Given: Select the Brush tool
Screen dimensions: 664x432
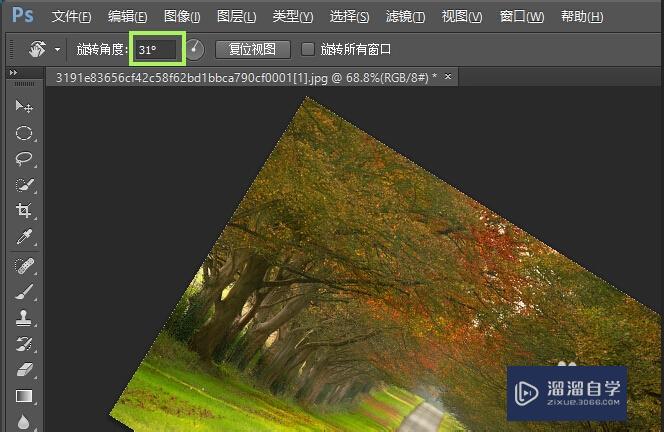Looking at the screenshot, I should pyautogui.click(x=24, y=292).
